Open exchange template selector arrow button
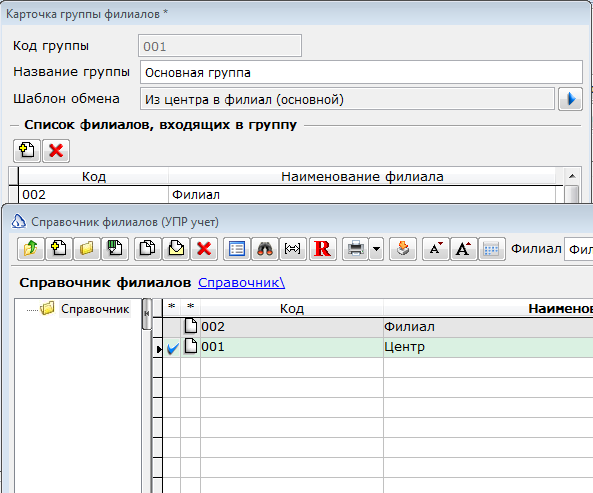Image resolution: width=593 pixels, height=493 pixels. pyautogui.click(x=570, y=99)
